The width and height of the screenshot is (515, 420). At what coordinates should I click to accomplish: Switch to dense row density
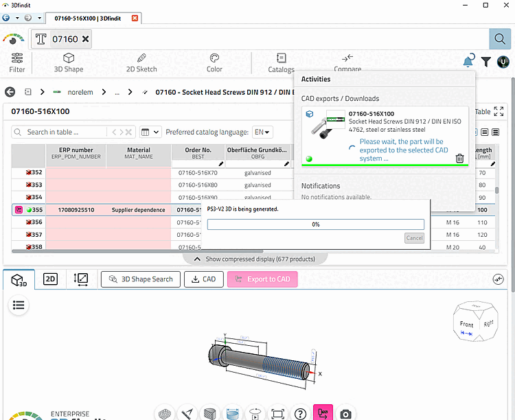tap(495, 132)
